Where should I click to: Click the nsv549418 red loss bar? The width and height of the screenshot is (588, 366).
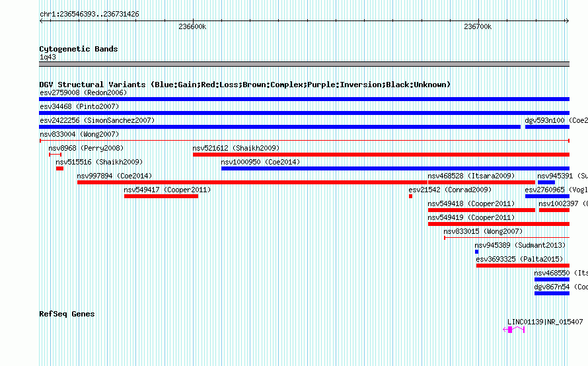[482, 210]
